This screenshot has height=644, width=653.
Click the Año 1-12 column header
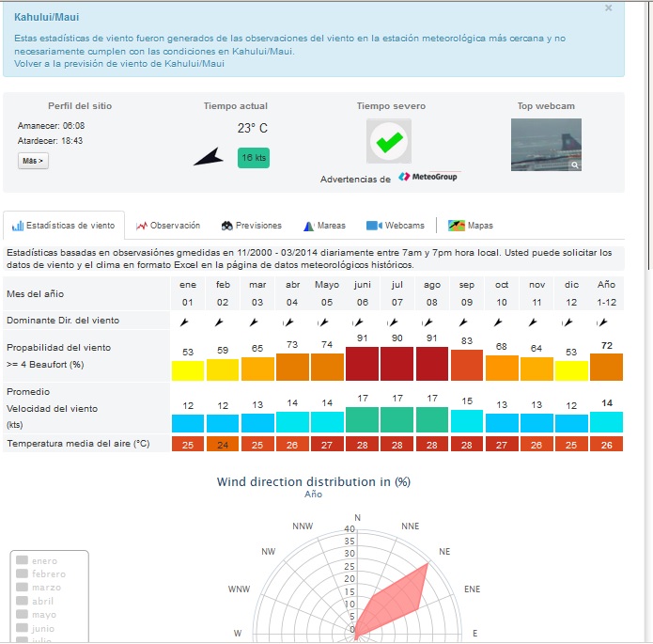coord(606,293)
